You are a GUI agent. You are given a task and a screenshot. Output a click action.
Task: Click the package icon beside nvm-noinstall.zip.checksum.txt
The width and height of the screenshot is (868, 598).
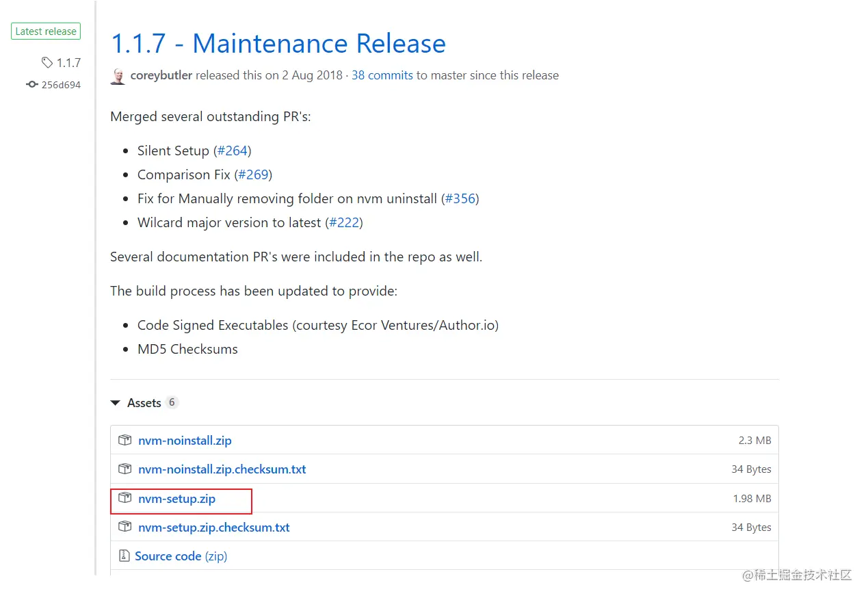click(124, 469)
